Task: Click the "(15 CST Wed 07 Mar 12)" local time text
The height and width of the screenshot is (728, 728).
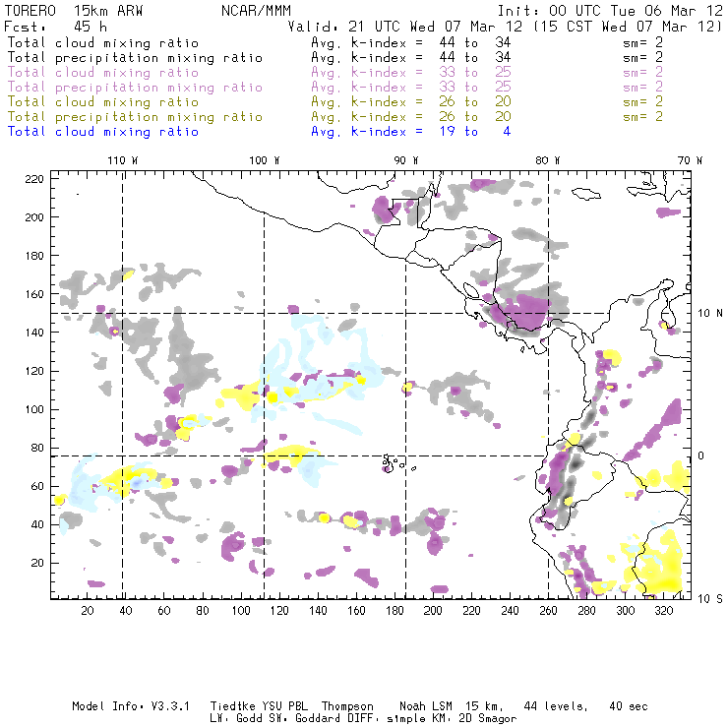Action: click(x=628, y=27)
